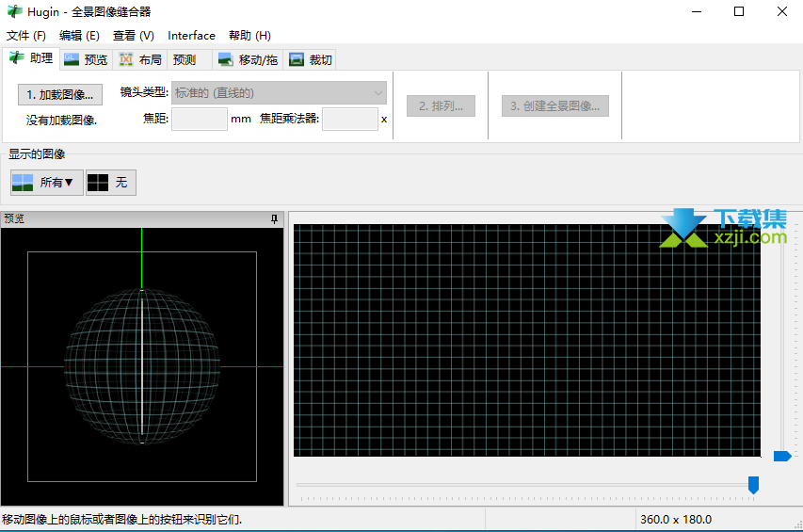The image size is (803, 532).
Task: Click the vertical field-of-view slider handle
Action: point(781,457)
